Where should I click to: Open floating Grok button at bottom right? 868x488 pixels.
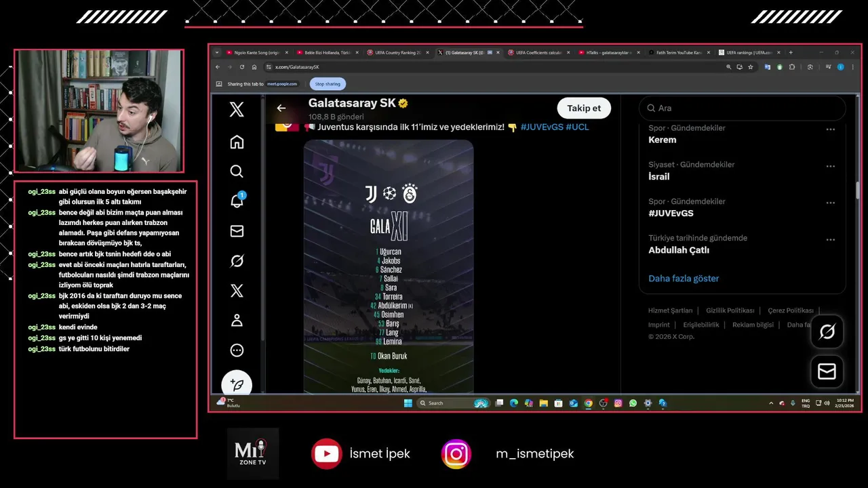pyautogui.click(x=827, y=331)
